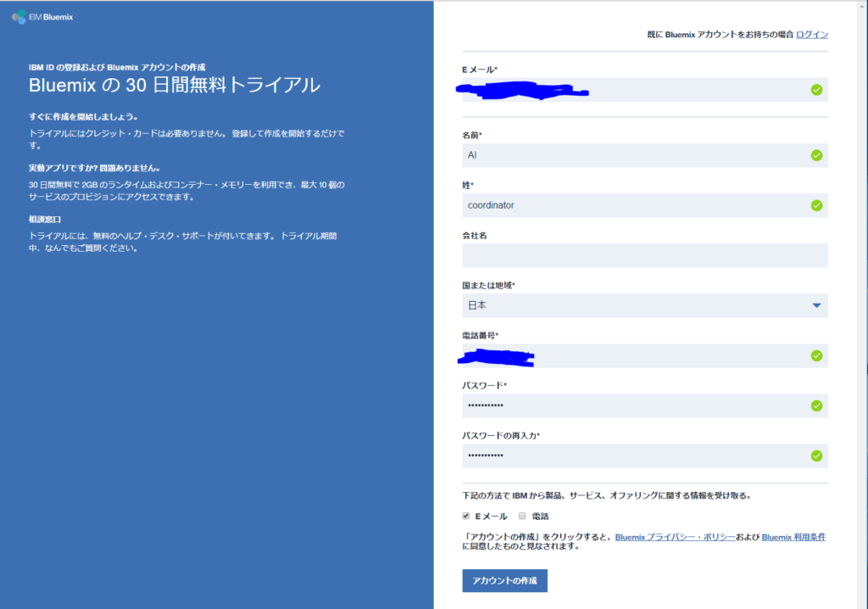Check the 電話 contact checkbox

coord(522,516)
